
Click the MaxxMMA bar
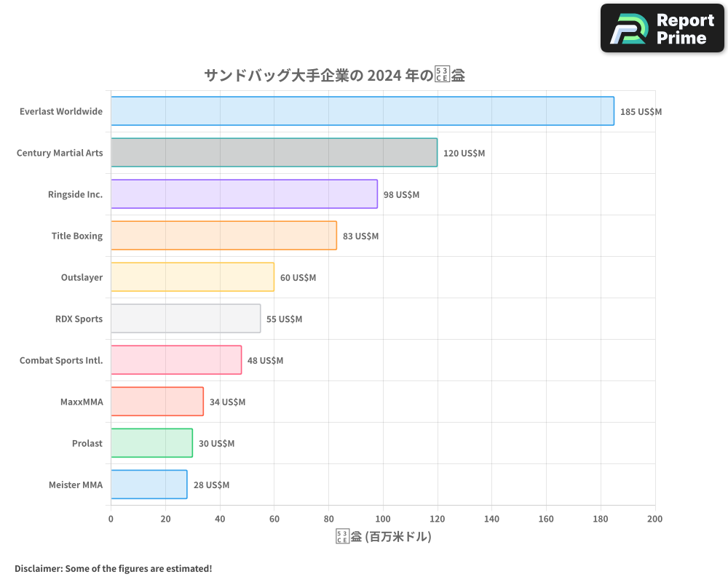[x=157, y=402]
